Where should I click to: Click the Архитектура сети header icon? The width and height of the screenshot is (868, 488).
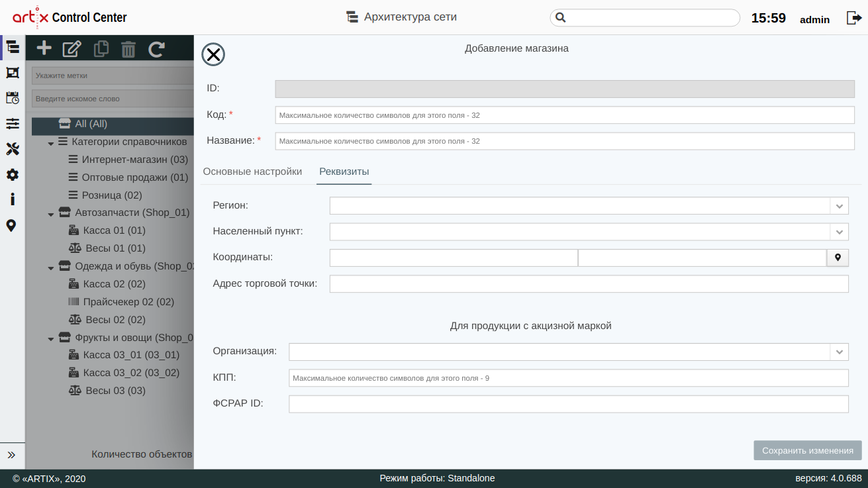pyautogui.click(x=352, y=17)
